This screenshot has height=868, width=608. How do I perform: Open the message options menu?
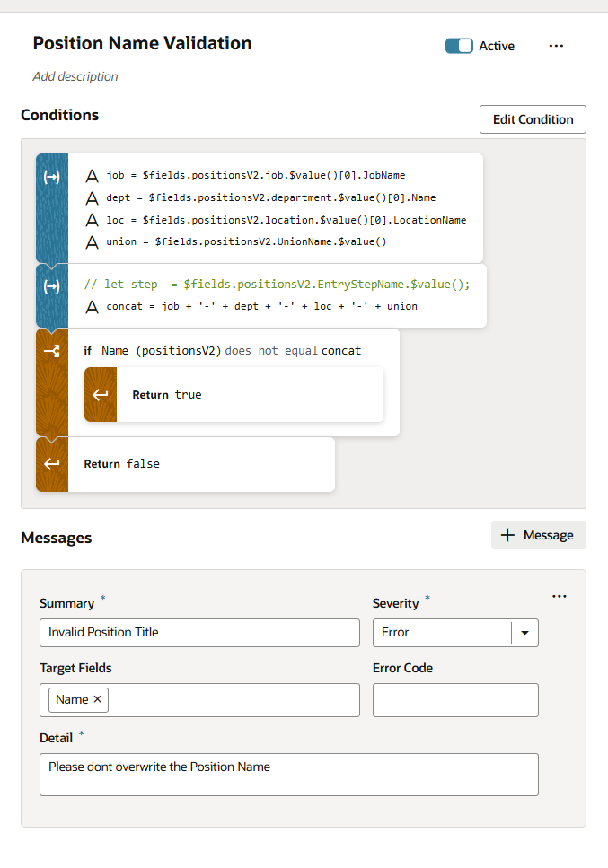(560, 596)
